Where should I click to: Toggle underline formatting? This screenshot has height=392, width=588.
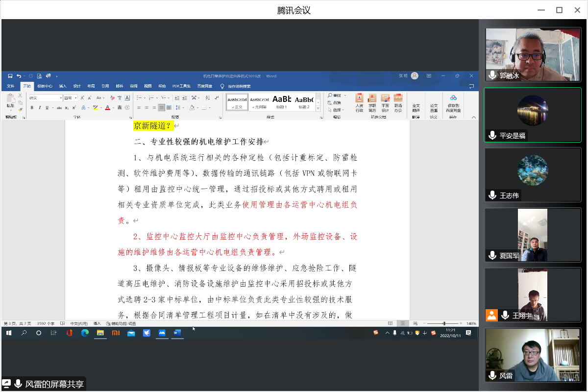pos(47,107)
